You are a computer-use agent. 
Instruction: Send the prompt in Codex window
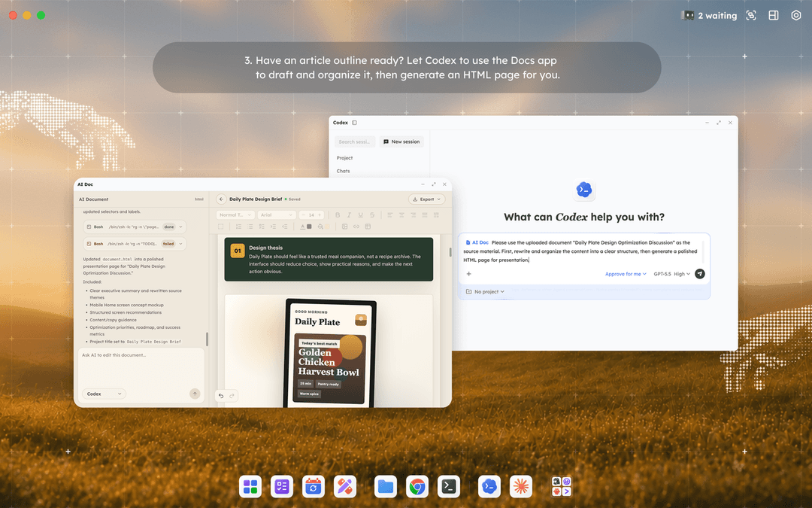point(700,274)
